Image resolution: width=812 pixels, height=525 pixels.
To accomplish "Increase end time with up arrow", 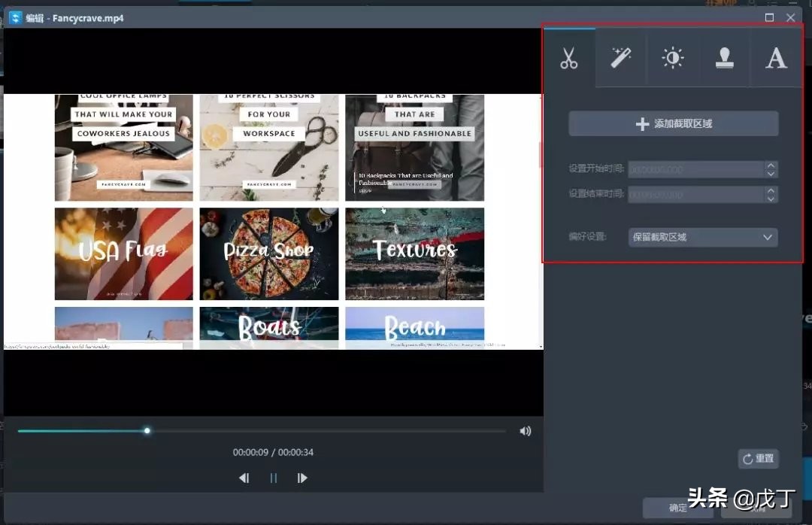I will tap(771, 191).
